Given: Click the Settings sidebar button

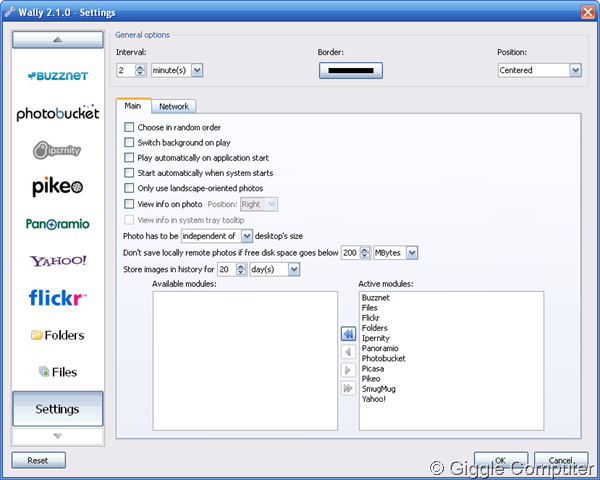Looking at the screenshot, I should tap(58, 409).
